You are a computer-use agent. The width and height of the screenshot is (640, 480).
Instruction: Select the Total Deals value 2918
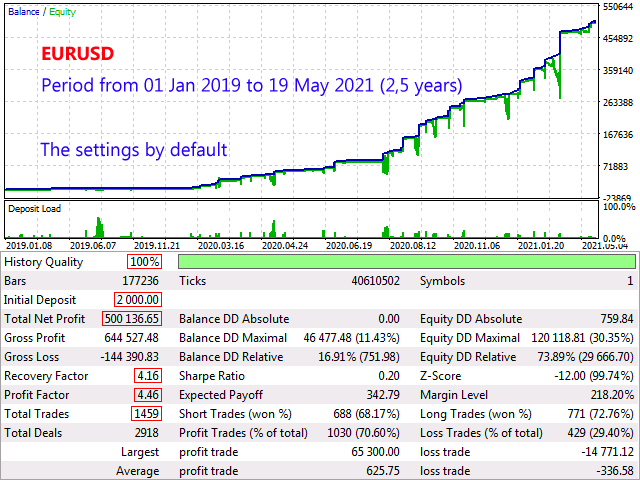(147, 433)
